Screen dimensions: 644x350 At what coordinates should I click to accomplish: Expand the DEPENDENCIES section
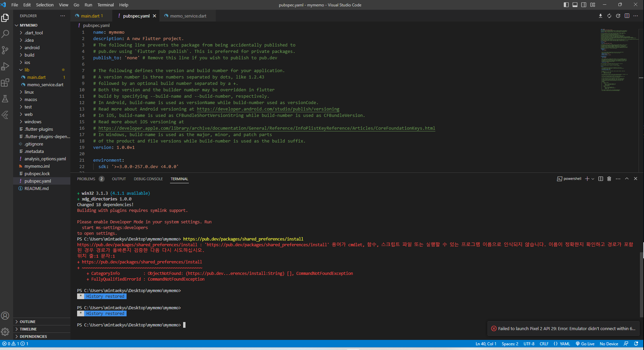coord(42,337)
